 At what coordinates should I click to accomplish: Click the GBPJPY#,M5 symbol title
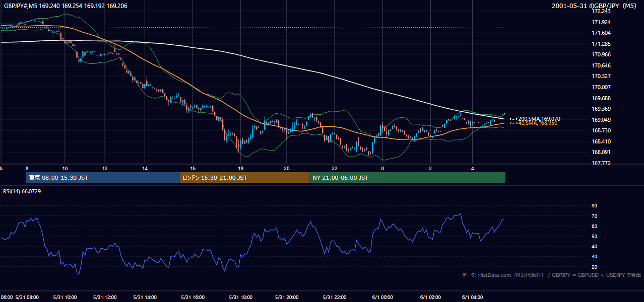[66, 6]
